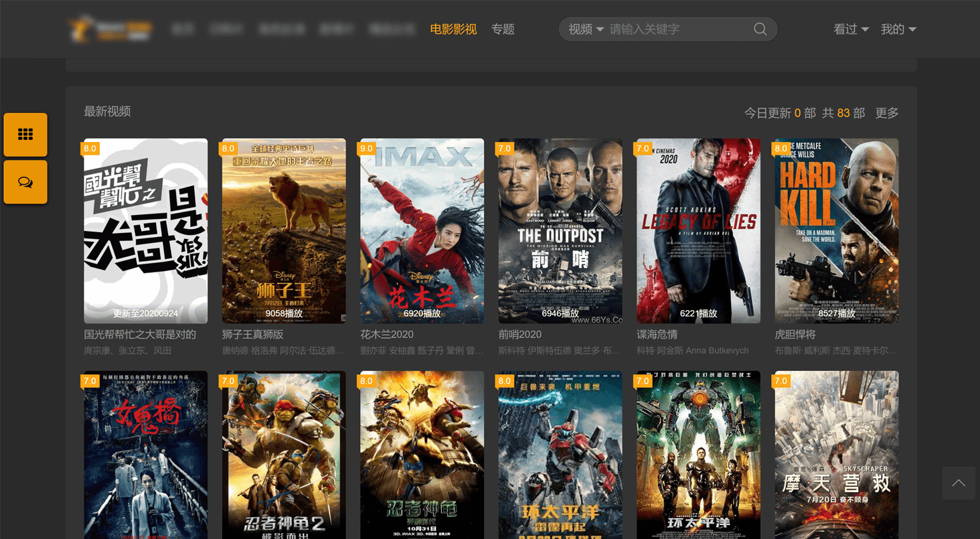
Task: Open the 看过 history dropdown
Action: tap(851, 29)
